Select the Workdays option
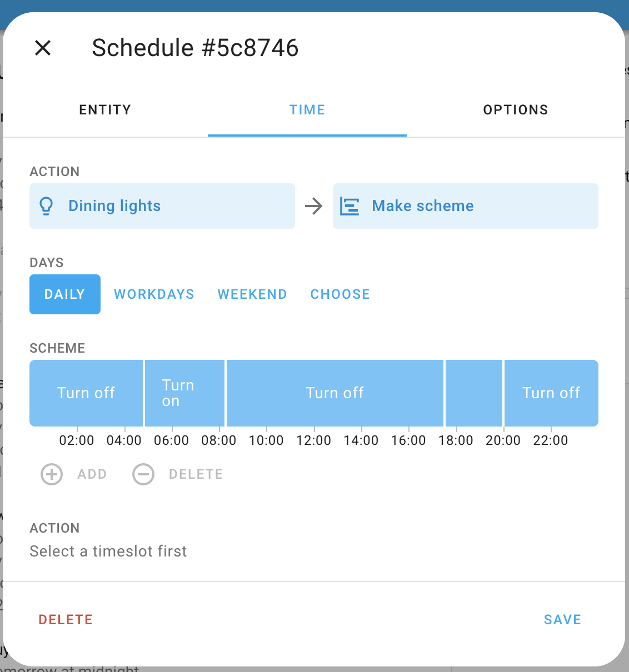Image resolution: width=629 pixels, height=672 pixels. 154,294
